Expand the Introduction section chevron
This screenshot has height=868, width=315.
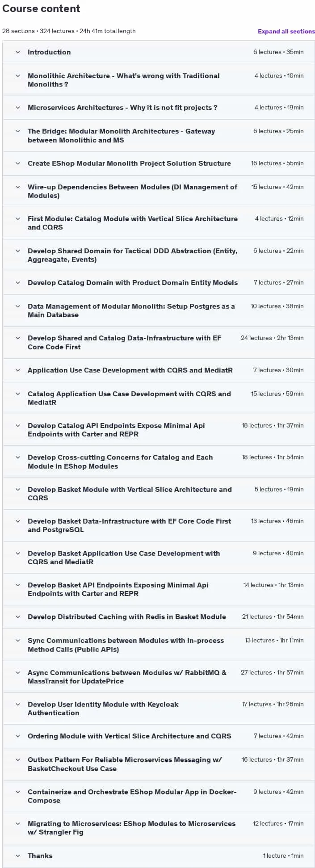point(18,52)
